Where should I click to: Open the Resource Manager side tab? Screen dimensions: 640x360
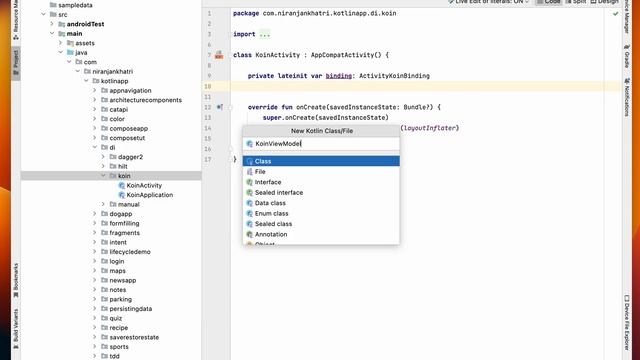click(16, 20)
